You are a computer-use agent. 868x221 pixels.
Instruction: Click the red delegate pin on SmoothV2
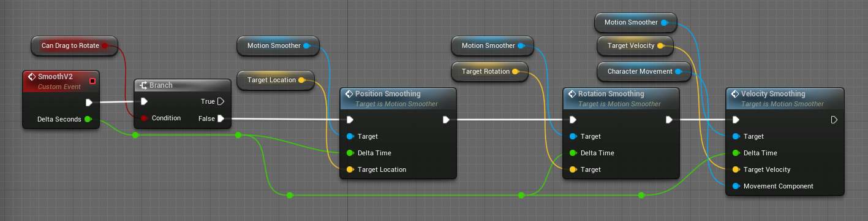(x=92, y=81)
